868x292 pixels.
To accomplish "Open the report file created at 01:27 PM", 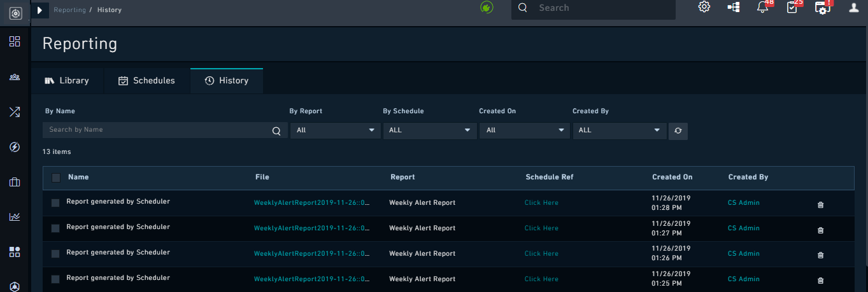I will [312, 228].
